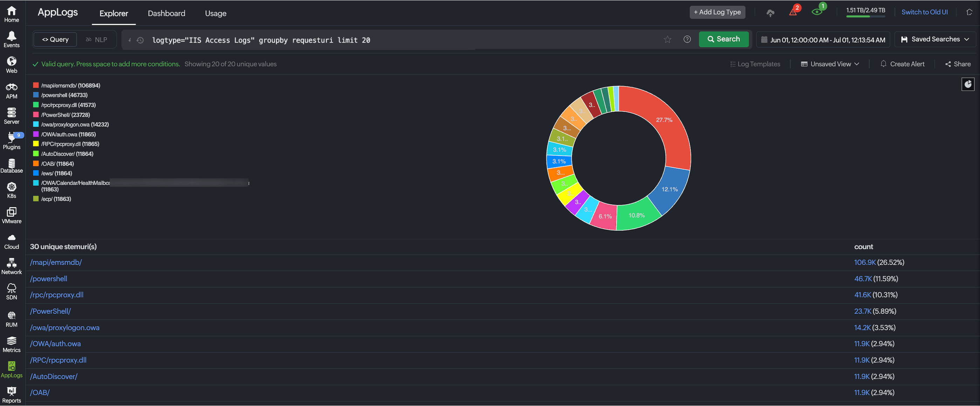Click the blue 12.1% donut slice
Screen dimensions: 980x406
coord(669,189)
